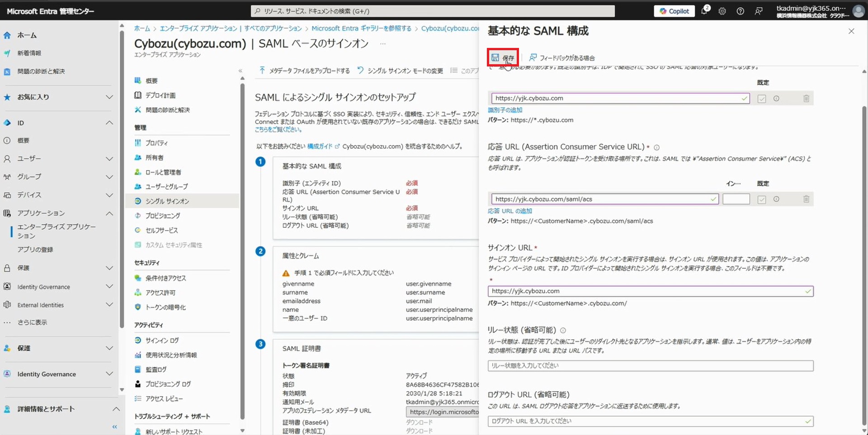The image size is (868, 435).
Task: Focus the resource search box
Action: (x=433, y=11)
